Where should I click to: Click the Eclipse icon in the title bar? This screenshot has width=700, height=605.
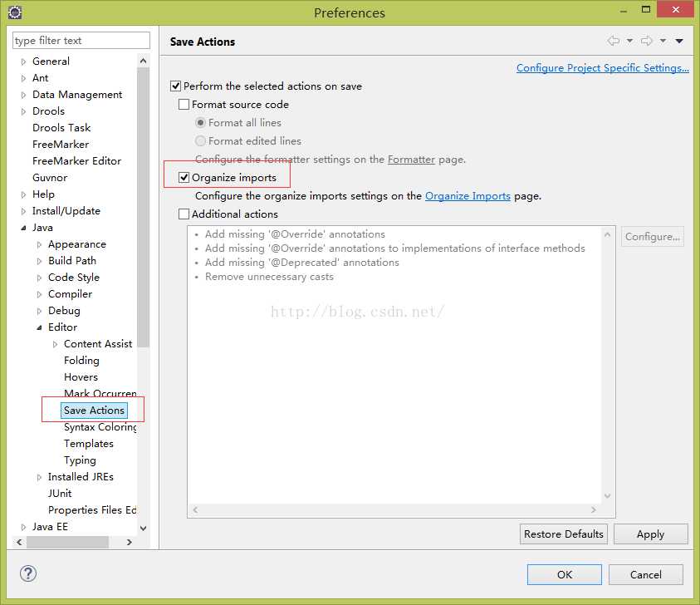click(x=15, y=12)
